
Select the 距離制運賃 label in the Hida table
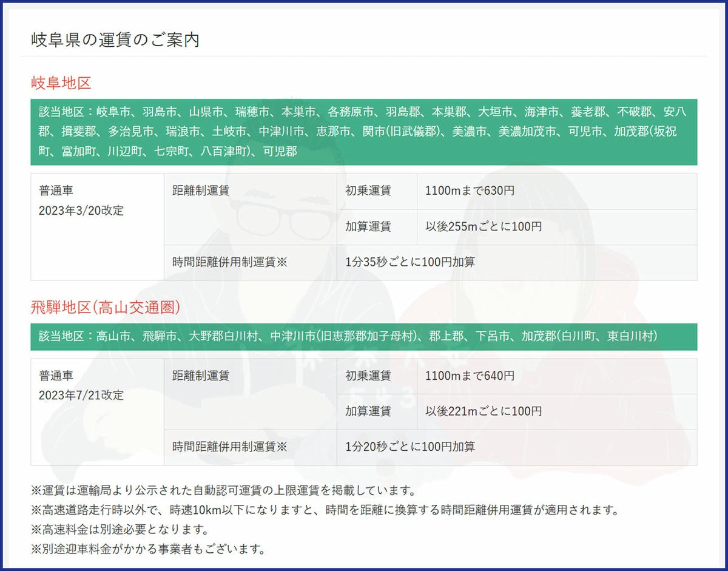[x=200, y=376]
